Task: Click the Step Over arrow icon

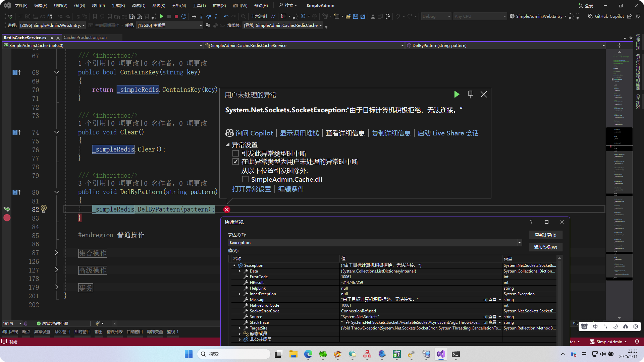Action: 208,16
